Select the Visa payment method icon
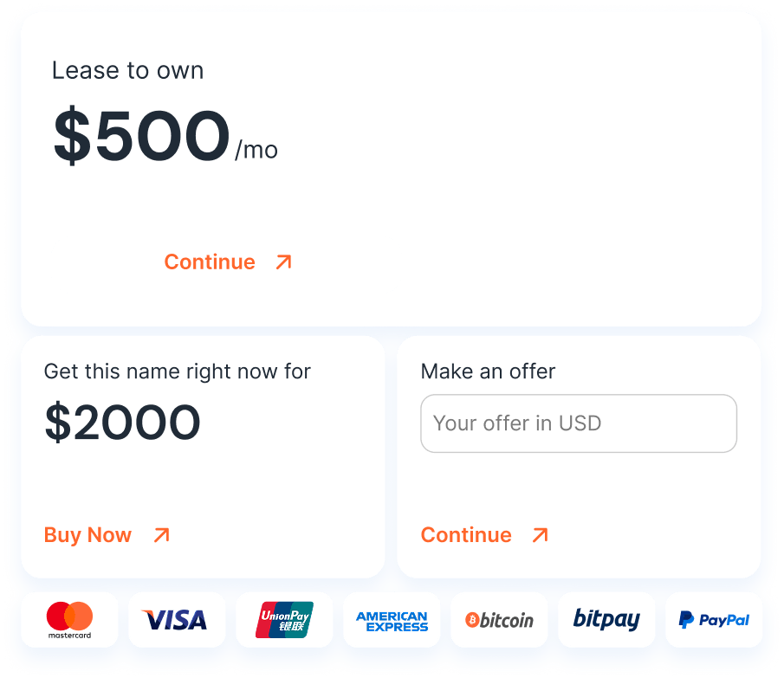 (x=177, y=619)
